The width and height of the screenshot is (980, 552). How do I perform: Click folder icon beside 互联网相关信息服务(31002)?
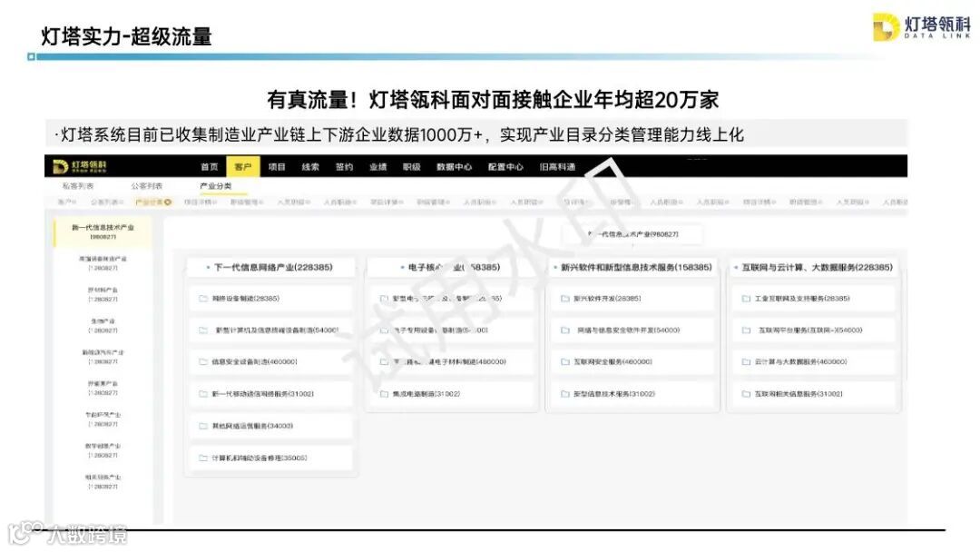(x=746, y=394)
